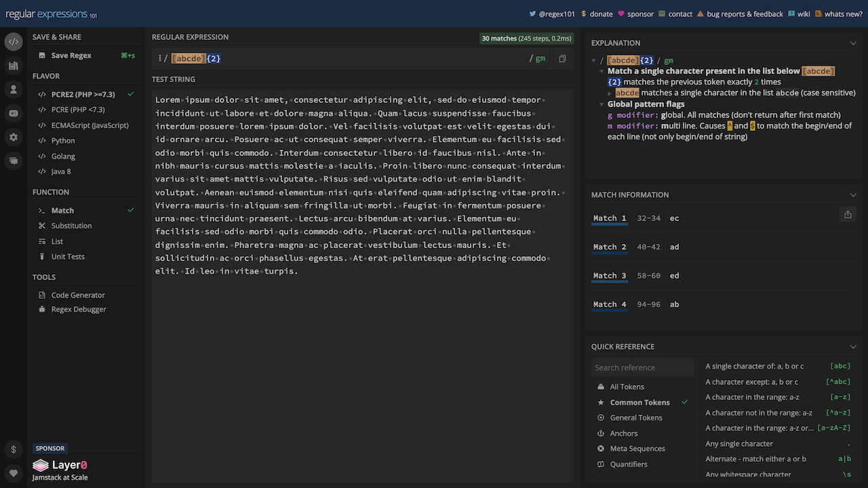
Task: Open the feedback chat icon
Action: pos(14,161)
